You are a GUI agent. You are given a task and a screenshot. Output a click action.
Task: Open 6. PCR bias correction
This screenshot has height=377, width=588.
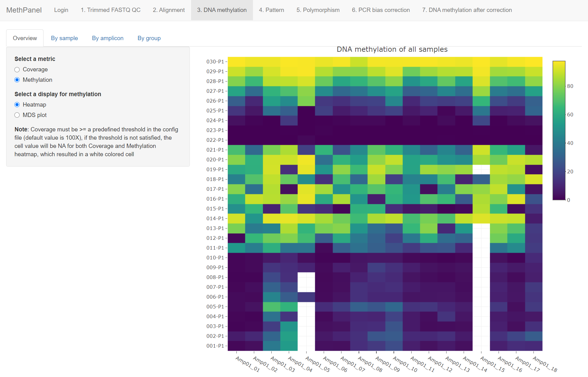[381, 10]
